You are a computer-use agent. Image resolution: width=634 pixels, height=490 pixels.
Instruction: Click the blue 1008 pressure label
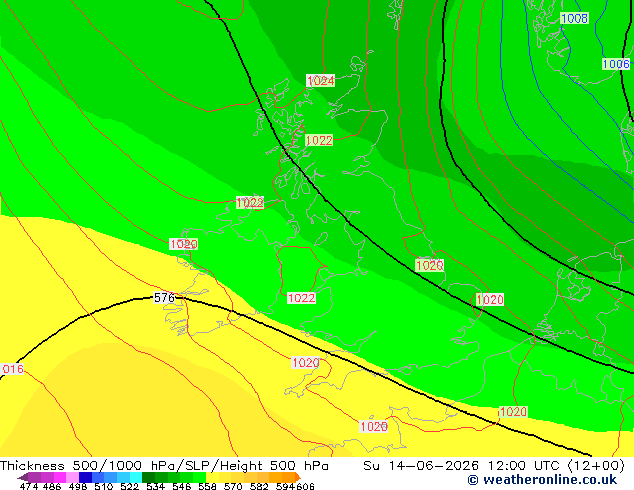coord(574,18)
